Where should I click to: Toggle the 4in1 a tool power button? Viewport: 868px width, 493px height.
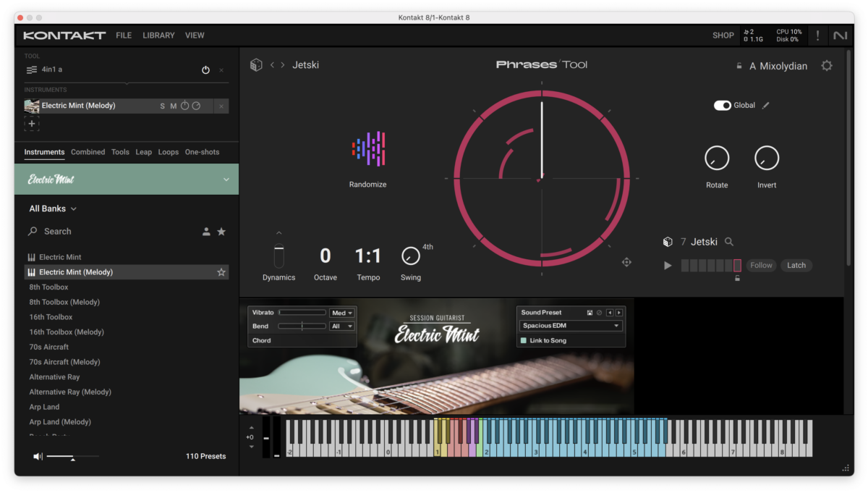pos(205,70)
